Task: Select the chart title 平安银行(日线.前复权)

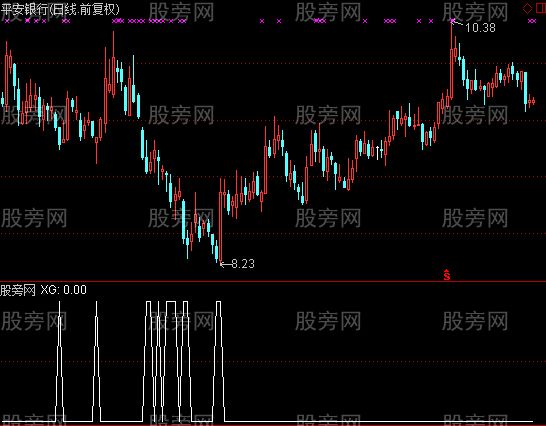Action: (x=60, y=9)
